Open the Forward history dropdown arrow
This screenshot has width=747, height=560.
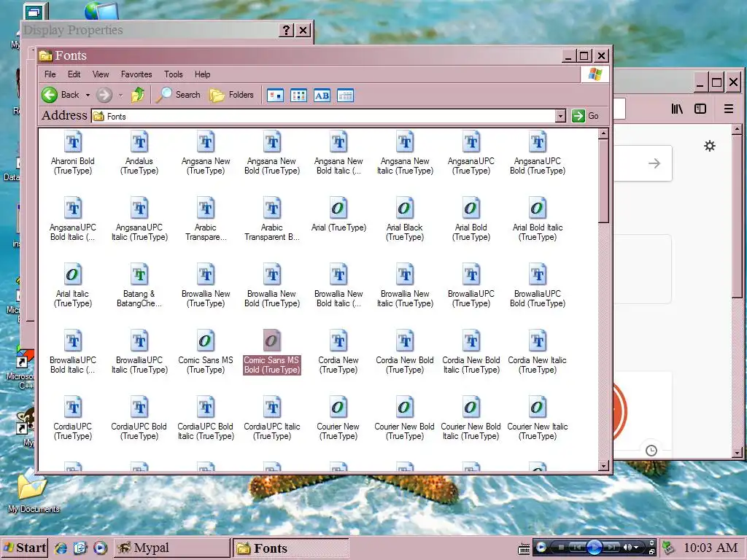(x=120, y=96)
